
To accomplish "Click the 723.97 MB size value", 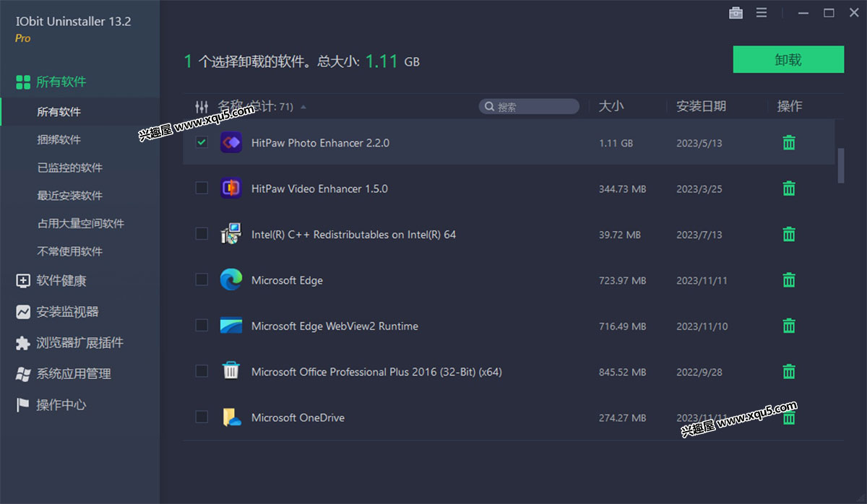I will (622, 280).
